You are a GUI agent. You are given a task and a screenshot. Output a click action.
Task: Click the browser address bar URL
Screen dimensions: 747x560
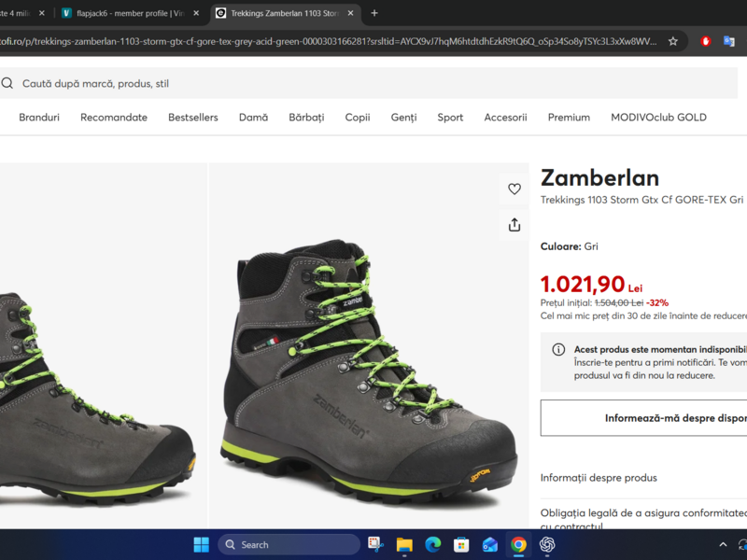click(x=329, y=41)
